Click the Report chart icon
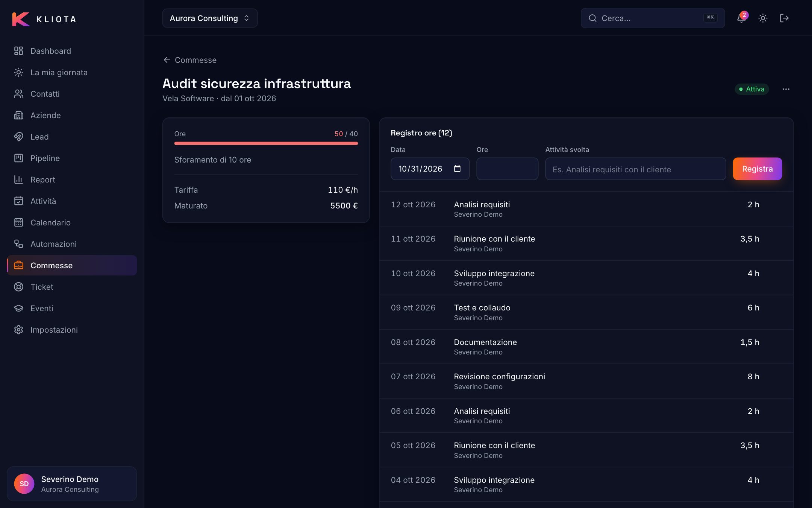The width and height of the screenshot is (812, 508). pyautogui.click(x=18, y=179)
